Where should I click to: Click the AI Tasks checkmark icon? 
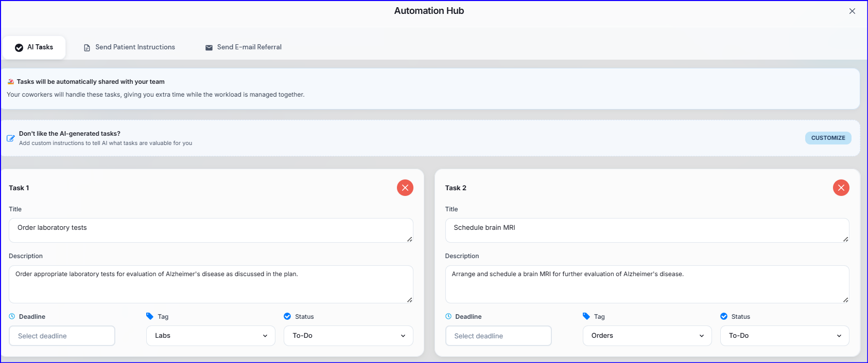point(19,47)
